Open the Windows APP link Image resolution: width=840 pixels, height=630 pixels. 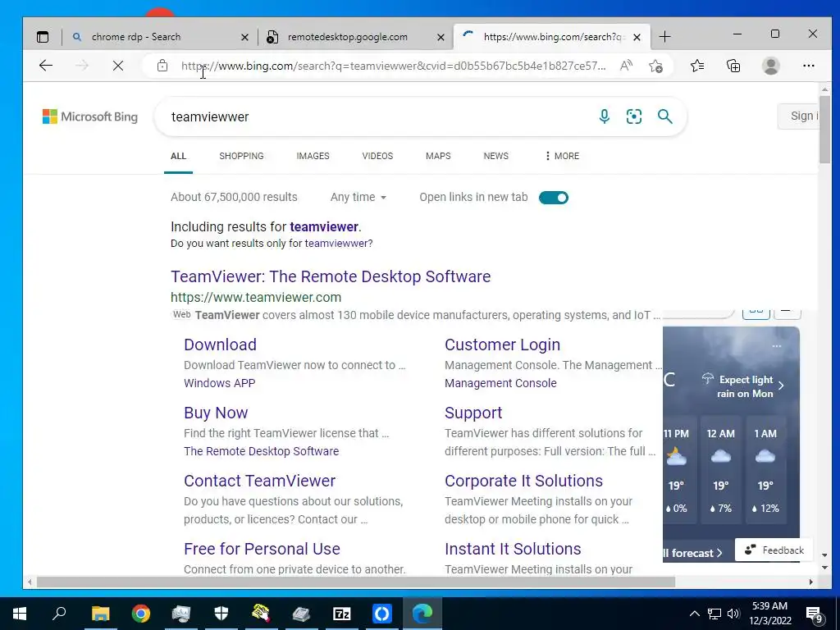point(219,383)
